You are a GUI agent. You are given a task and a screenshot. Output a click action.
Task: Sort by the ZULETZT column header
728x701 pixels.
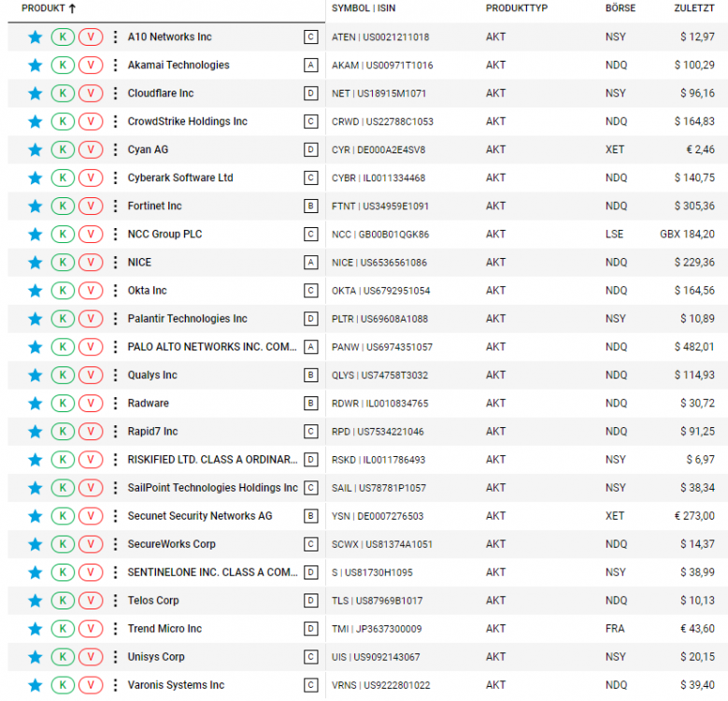point(694,8)
